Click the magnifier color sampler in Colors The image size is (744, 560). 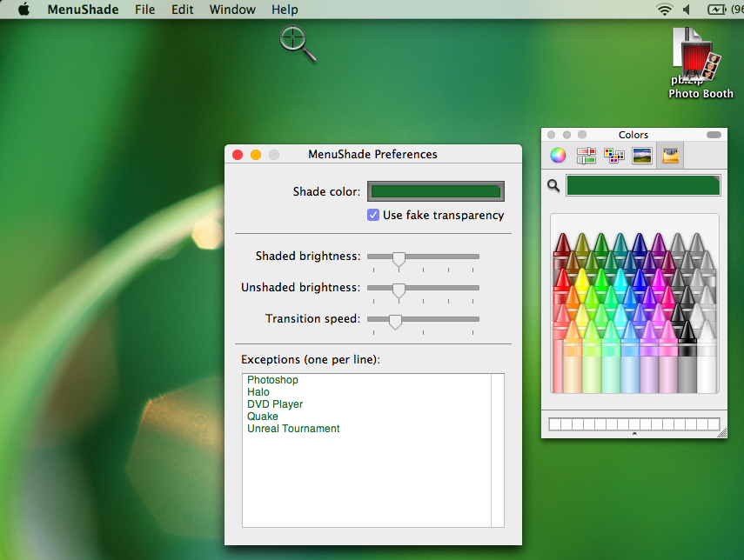(553, 185)
